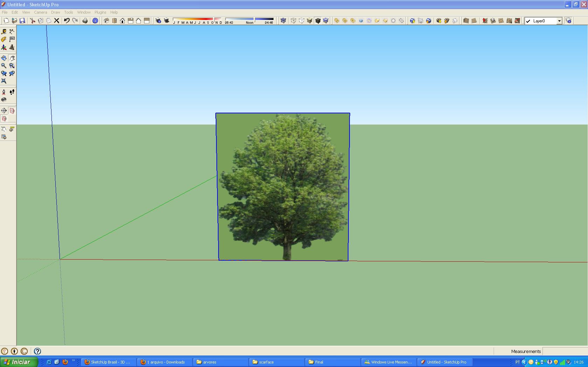This screenshot has height=367, width=588.
Task: Select the Axes tool
Action: [4, 47]
